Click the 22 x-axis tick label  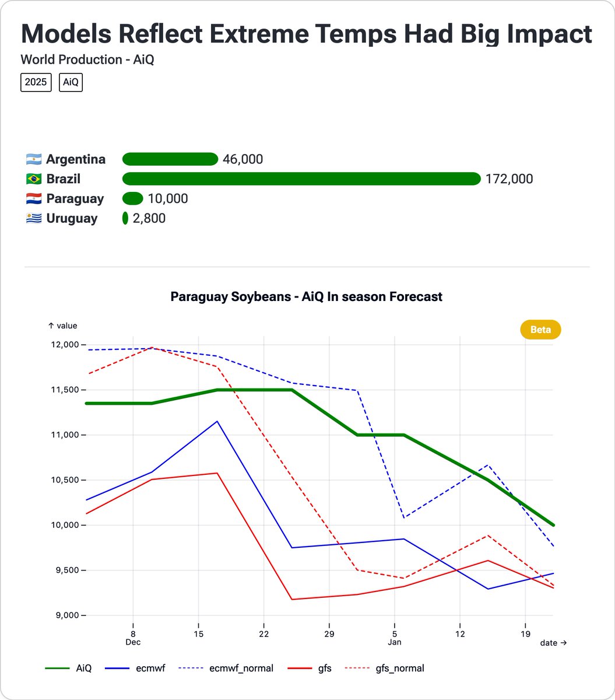click(263, 634)
